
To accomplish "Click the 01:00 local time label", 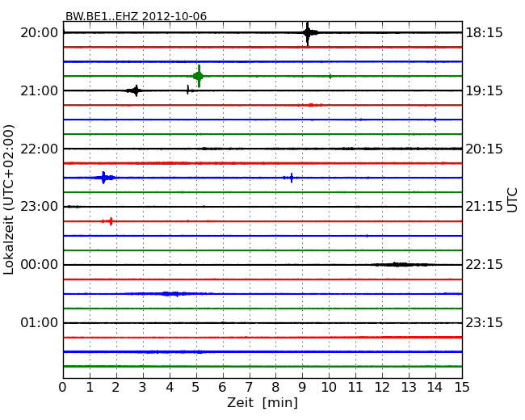I will (x=40, y=322).
